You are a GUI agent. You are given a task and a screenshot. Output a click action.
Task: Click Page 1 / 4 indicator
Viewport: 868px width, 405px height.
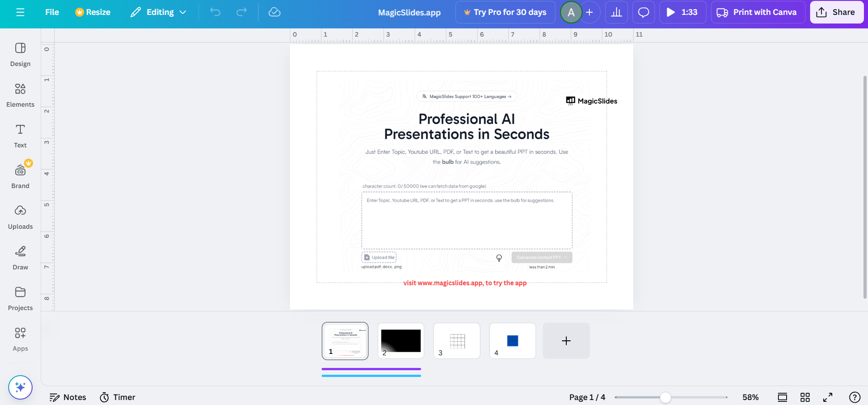[587, 397]
